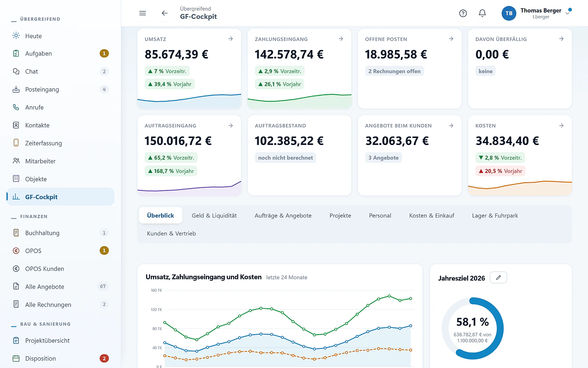Open Chat in the sidebar
Image resolution: width=588 pixels, height=368 pixels.
coord(61,71)
